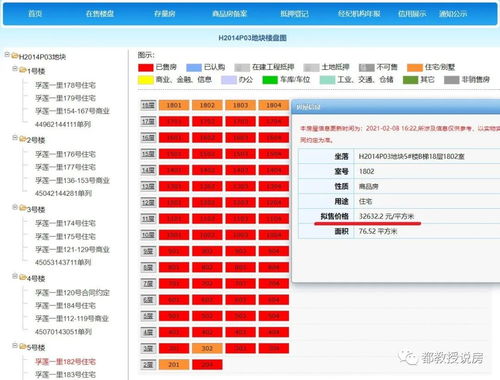Click the room number value 1802 in popup
The image size is (500, 380).
[366, 171]
